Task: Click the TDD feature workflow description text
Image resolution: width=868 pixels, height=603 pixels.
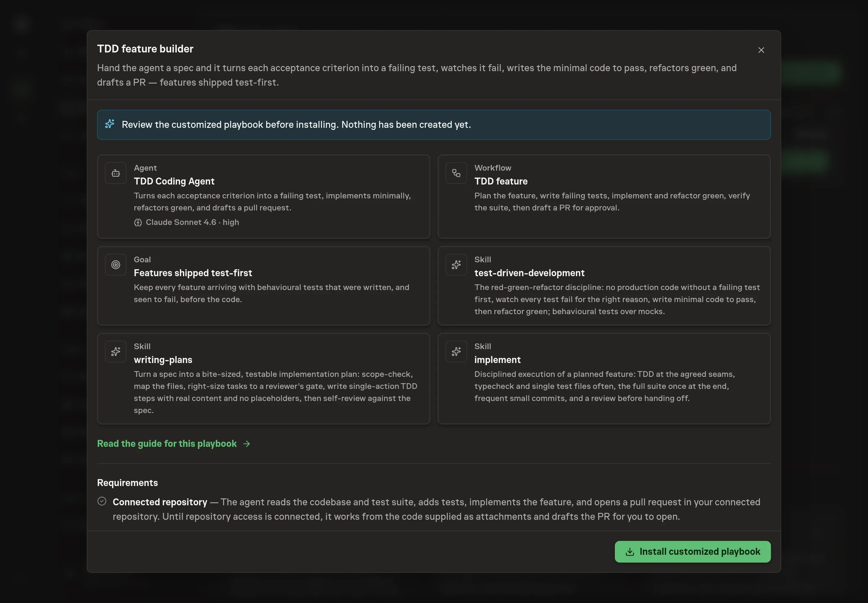Action: 612,202
